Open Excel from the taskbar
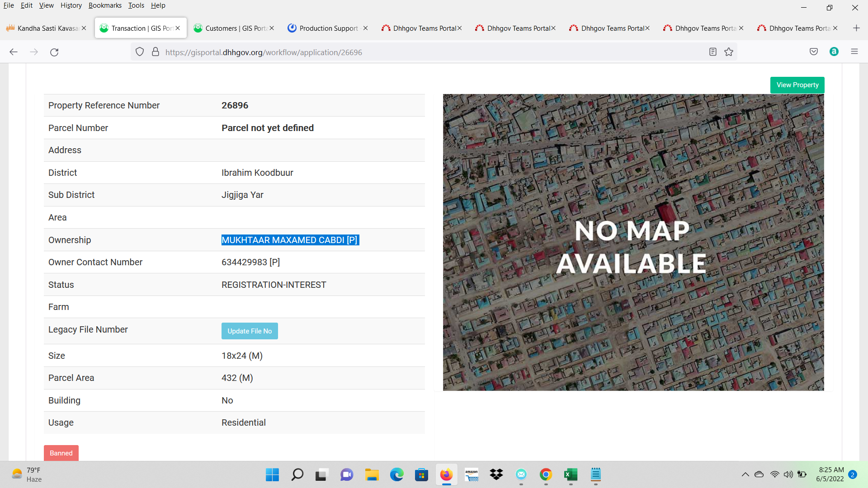868x488 pixels. [571, 474]
